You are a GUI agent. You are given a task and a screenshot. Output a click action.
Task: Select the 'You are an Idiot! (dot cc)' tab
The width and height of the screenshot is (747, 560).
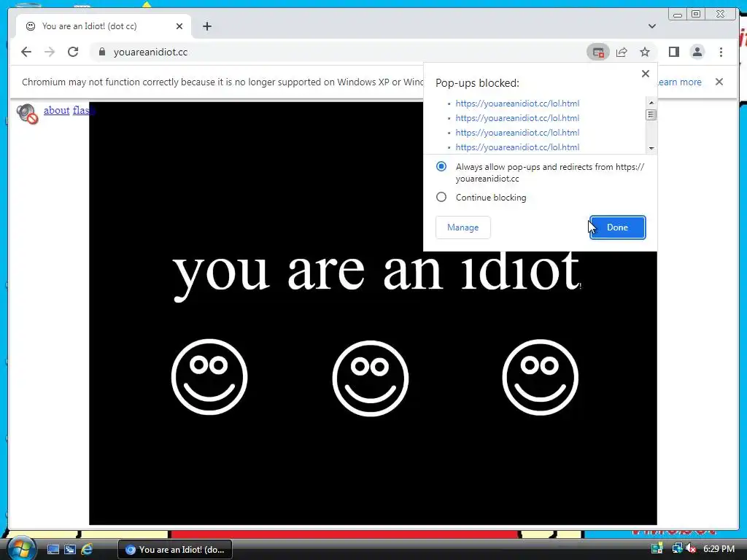coord(104,26)
